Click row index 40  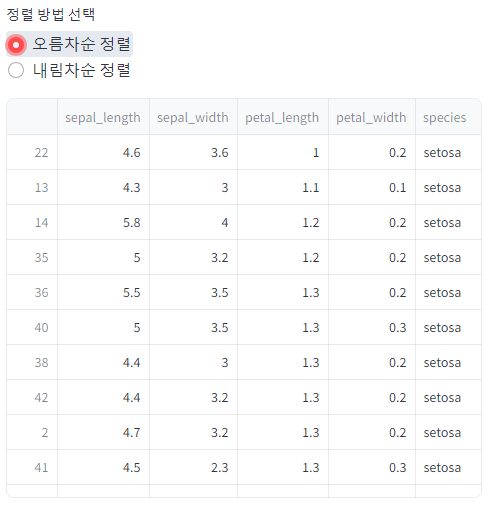32,327
